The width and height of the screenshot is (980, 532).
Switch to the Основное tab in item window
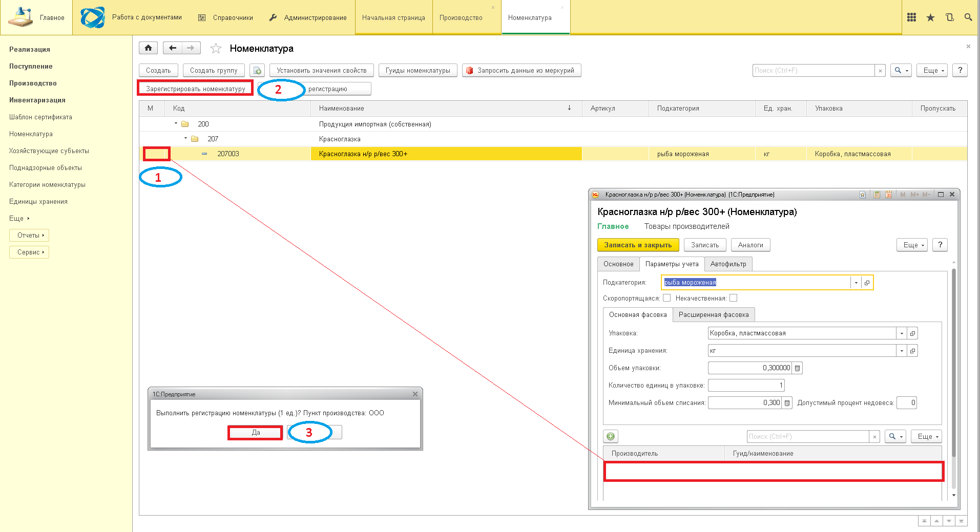click(x=618, y=264)
